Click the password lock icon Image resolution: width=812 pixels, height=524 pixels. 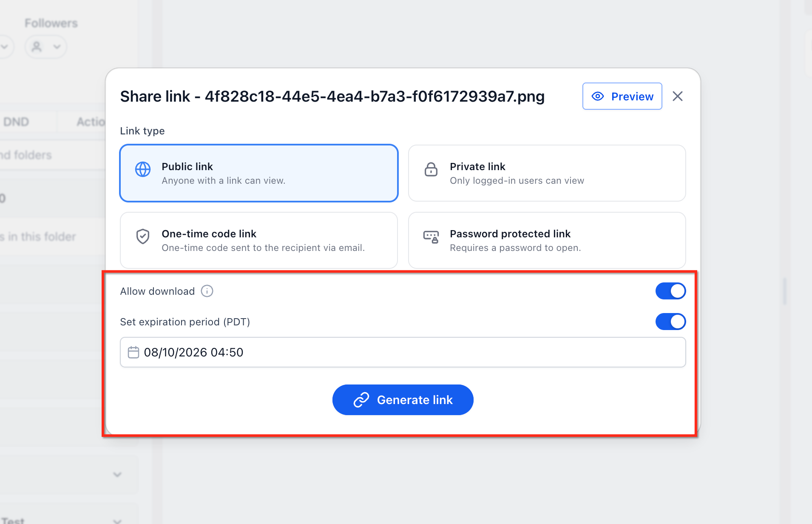(x=431, y=237)
